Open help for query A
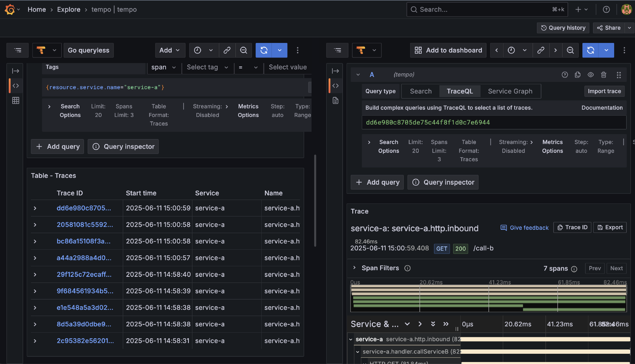Screen dimensions: 635x364 (x=565, y=75)
